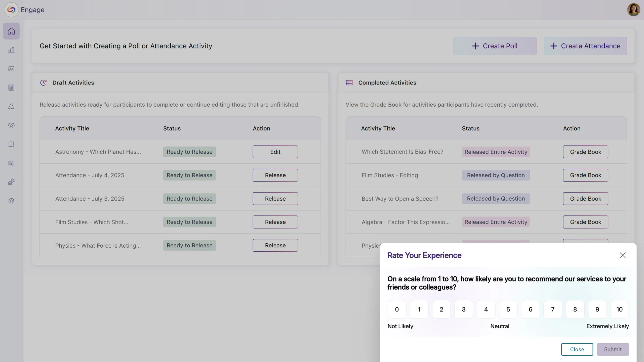Click the Create Attendance button
Image resolution: width=644 pixels, height=362 pixels.
click(x=585, y=46)
